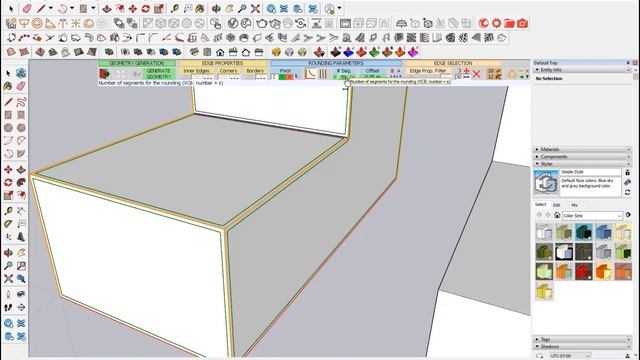Click the # Seg parameter button
The height and width of the screenshot is (360, 640).
coord(344,71)
